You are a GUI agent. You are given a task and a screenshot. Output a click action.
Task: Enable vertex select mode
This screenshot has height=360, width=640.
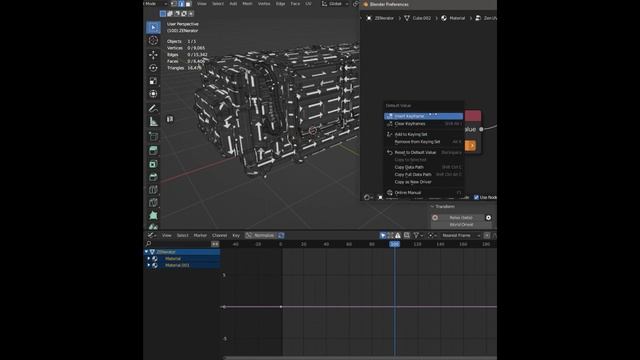(174, 4)
